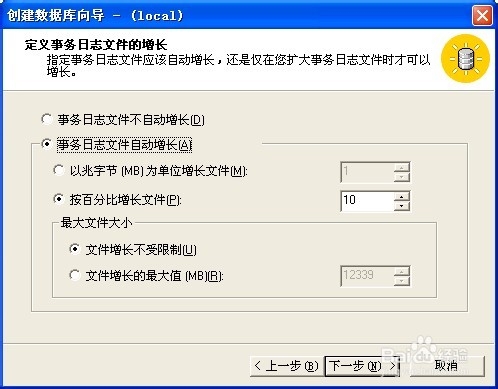Viewport: 498px width, 389px height.
Task: Go back with 上一步 button
Action: pos(286,366)
